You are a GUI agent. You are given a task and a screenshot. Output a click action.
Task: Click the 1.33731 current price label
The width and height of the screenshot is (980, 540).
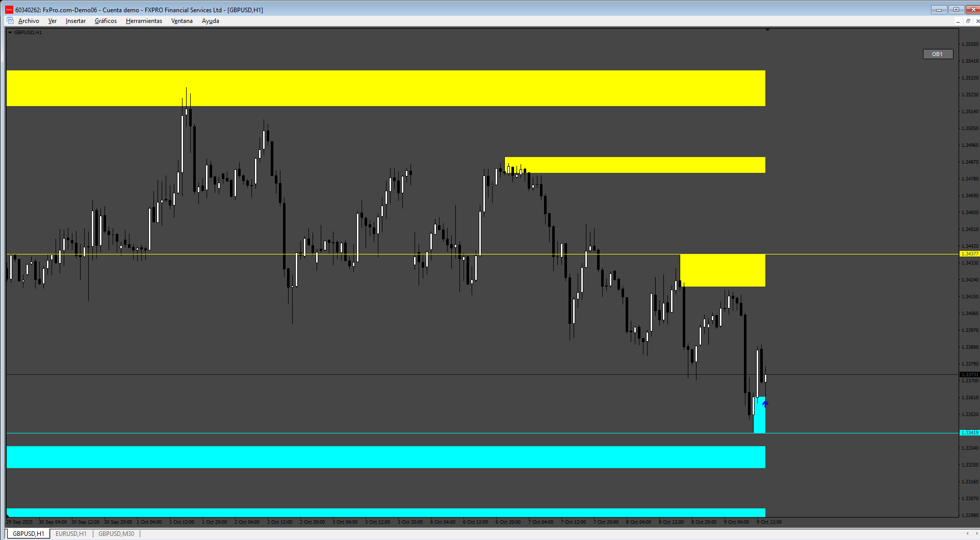tap(969, 375)
